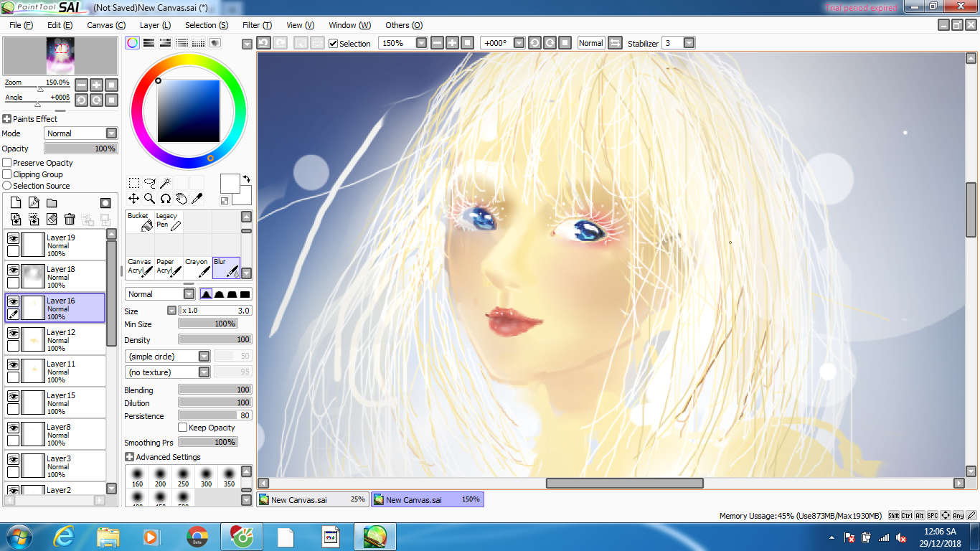Adjust the brush Density slider
This screenshot has height=551, width=980.
coord(215,340)
